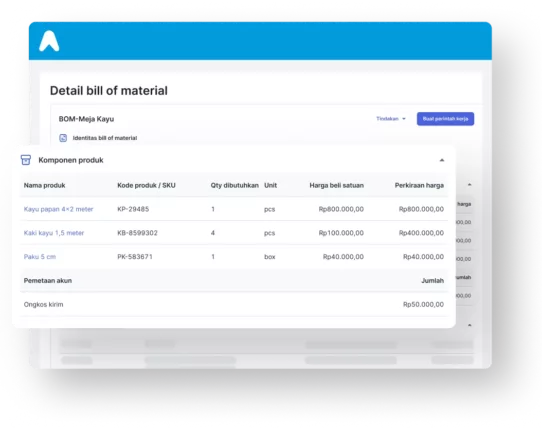Open the Kaki kayu 1,5 meter link
Image resolution: width=542 pixels, height=430 pixels.
(x=54, y=233)
